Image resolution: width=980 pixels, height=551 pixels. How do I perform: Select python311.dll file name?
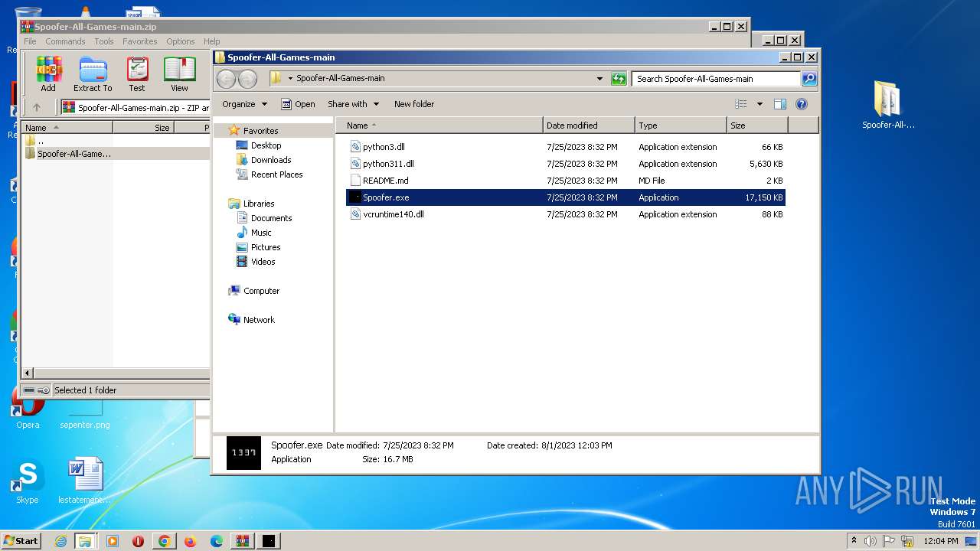pos(388,164)
